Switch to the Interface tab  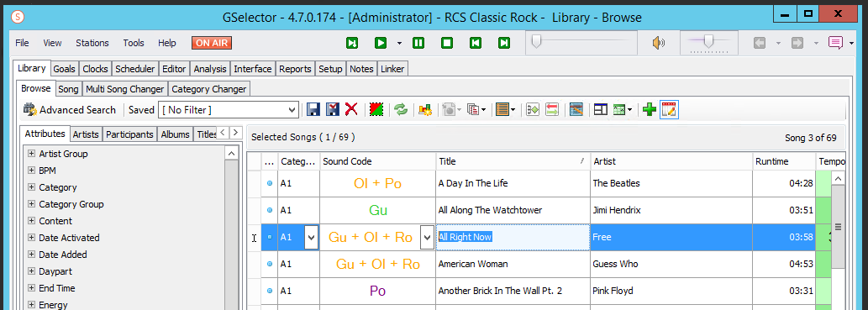(x=252, y=69)
